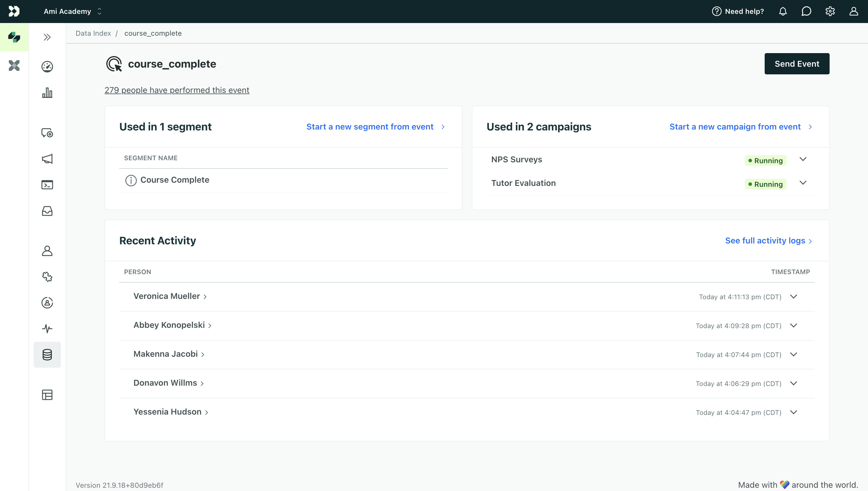
Task: Click the campaigns megaphone icon in sidebar
Action: coord(47,159)
